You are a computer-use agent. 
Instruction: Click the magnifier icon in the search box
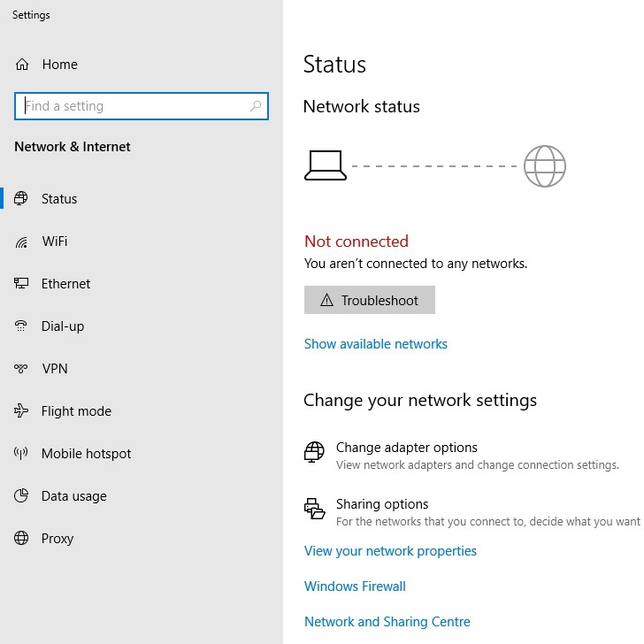(256, 106)
